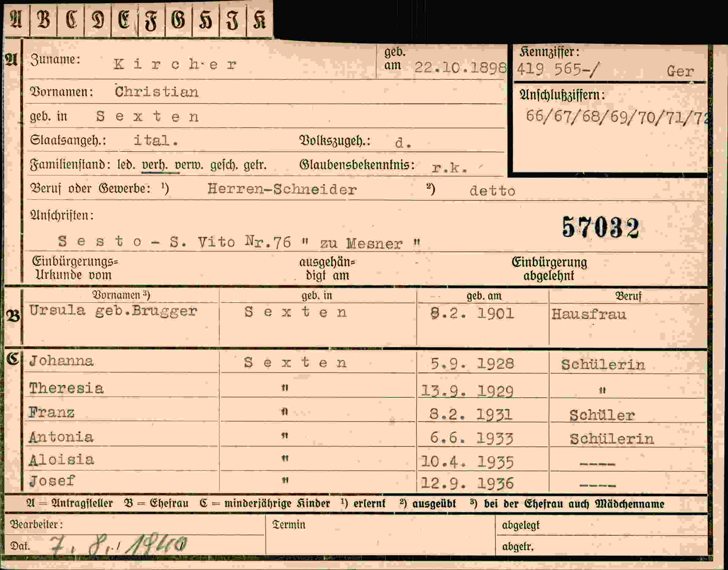Click the index tab letter C
728x570 pixels.
tap(71, 19)
